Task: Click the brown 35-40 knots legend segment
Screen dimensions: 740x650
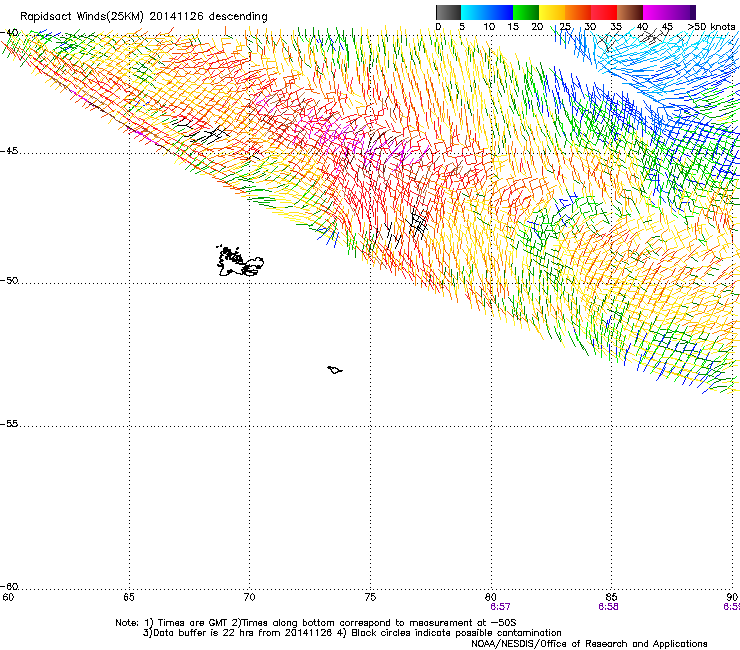Action: [630, 12]
